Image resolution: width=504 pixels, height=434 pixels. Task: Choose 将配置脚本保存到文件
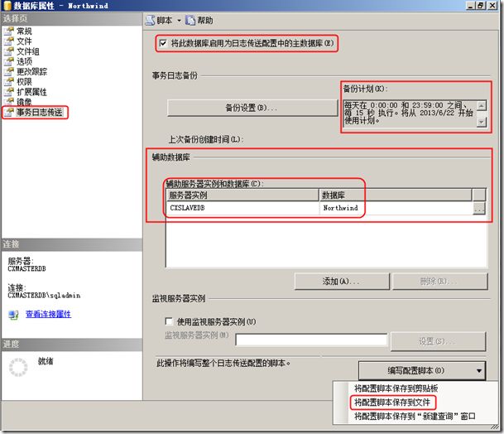pos(392,403)
